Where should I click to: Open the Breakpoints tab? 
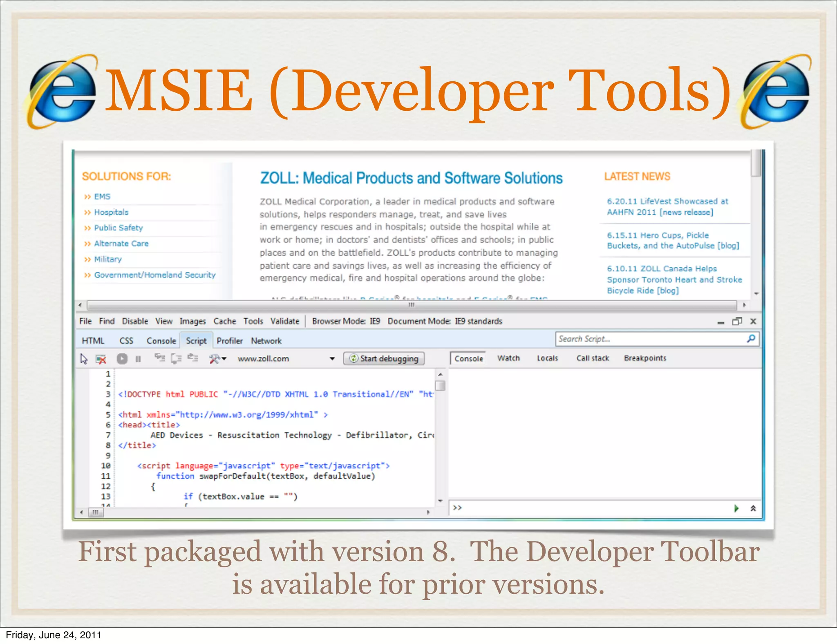tap(645, 358)
